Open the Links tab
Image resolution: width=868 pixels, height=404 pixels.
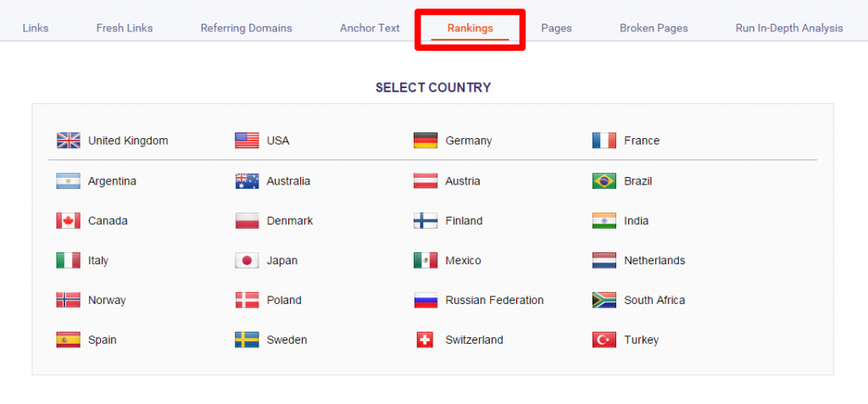coord(36,28)
